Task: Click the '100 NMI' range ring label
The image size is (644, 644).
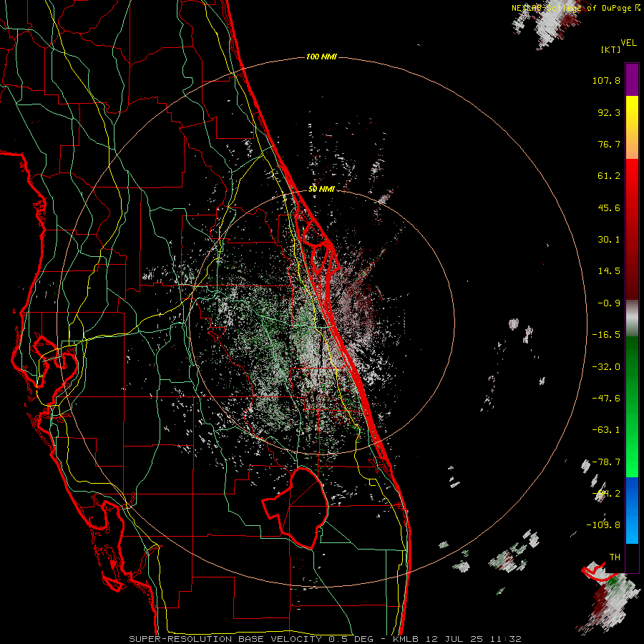Action: tap(321, 57)
